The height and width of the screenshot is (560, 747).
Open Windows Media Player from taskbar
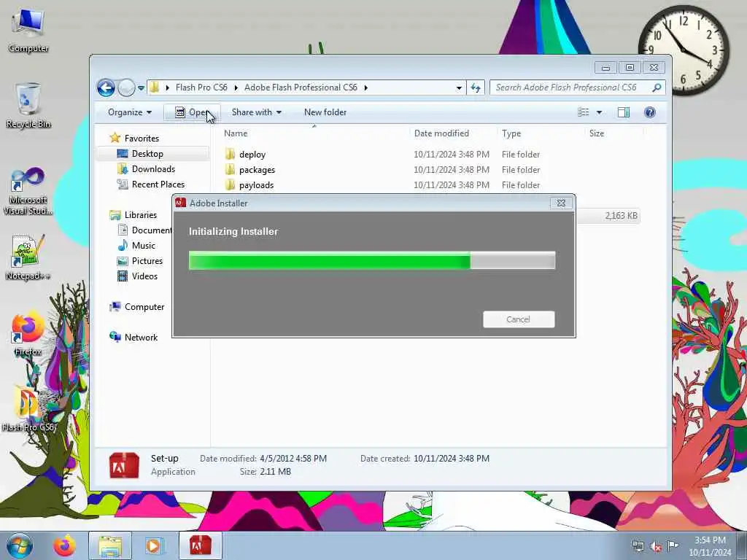[154, 545]
